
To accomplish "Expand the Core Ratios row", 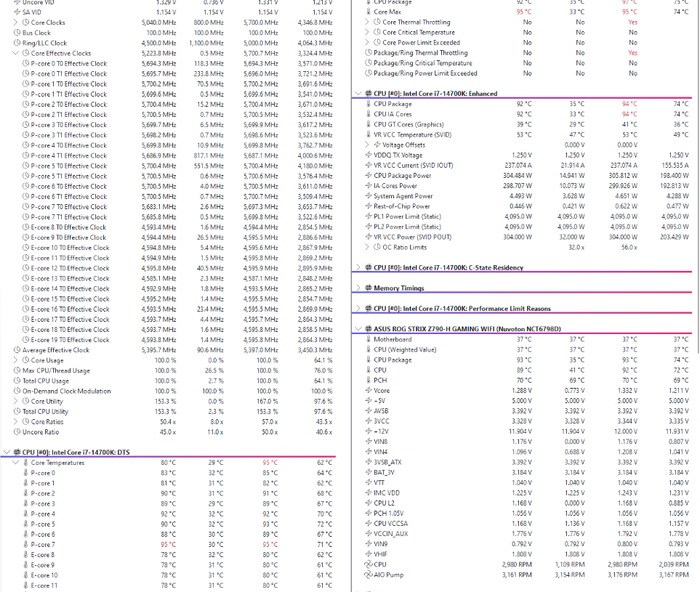I will [x=15, y=422].
